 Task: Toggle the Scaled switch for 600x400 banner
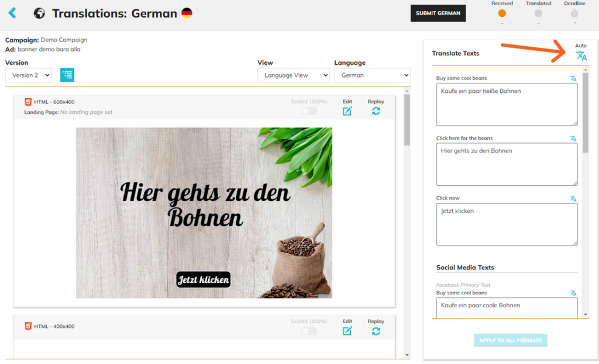(x=309, y=111)
